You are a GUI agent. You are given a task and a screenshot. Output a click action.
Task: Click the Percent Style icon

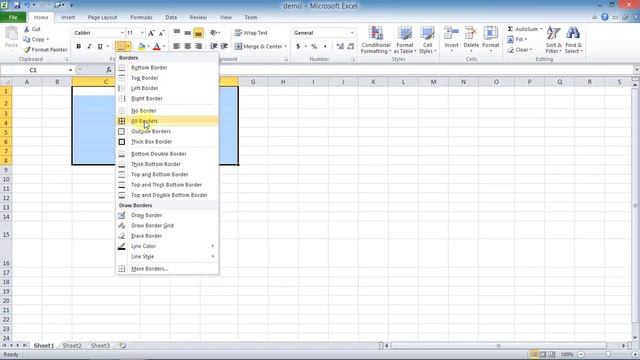314,47
